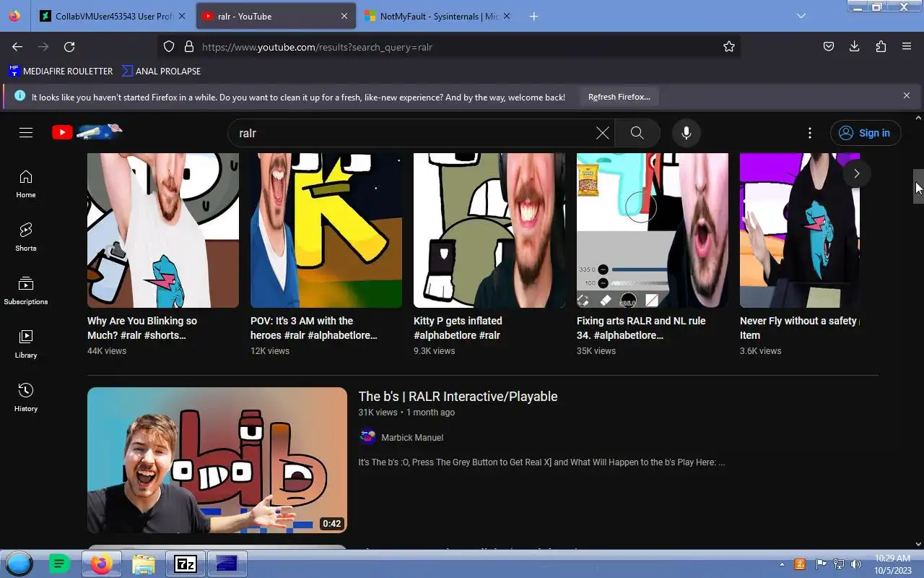Viewport: 924px width, 578px height.
Task: Open MEDIAFIRE ROULETTER bookmark
Action: (x=61, y=71)
